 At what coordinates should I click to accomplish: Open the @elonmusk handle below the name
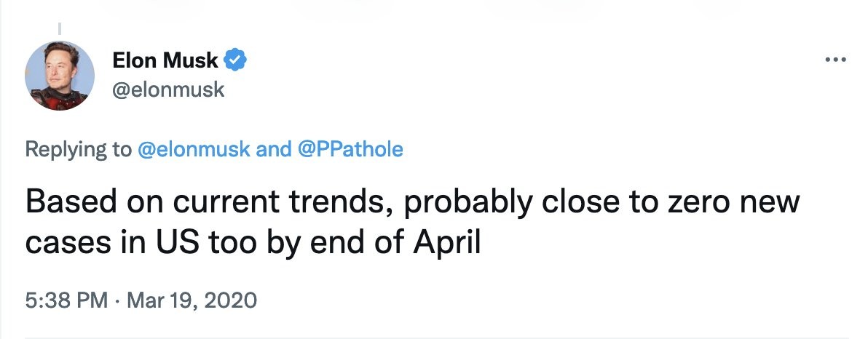(168, 90)
